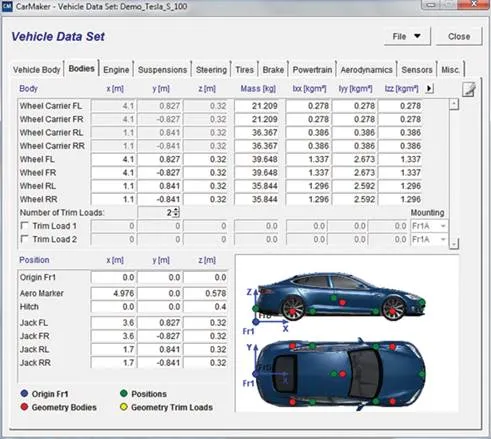
Task: Click Jack FR y field
Action: [160, 336]
